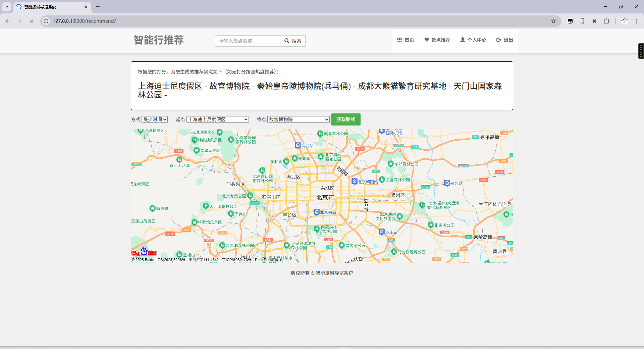This screenshot has height=349, width=644.
Task: Click the 东郊森林公园 marker
Action: pyautogui.click(x=390, y=164)
